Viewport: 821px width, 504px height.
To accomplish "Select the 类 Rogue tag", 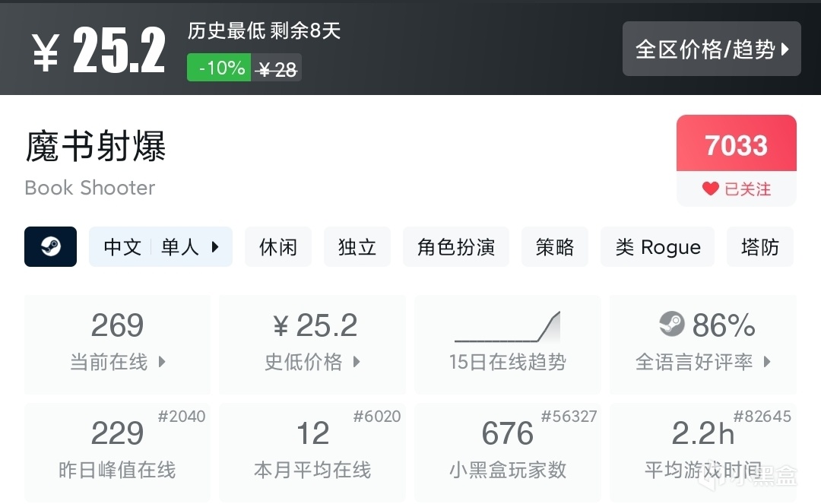I will click(x=658, y=247).
